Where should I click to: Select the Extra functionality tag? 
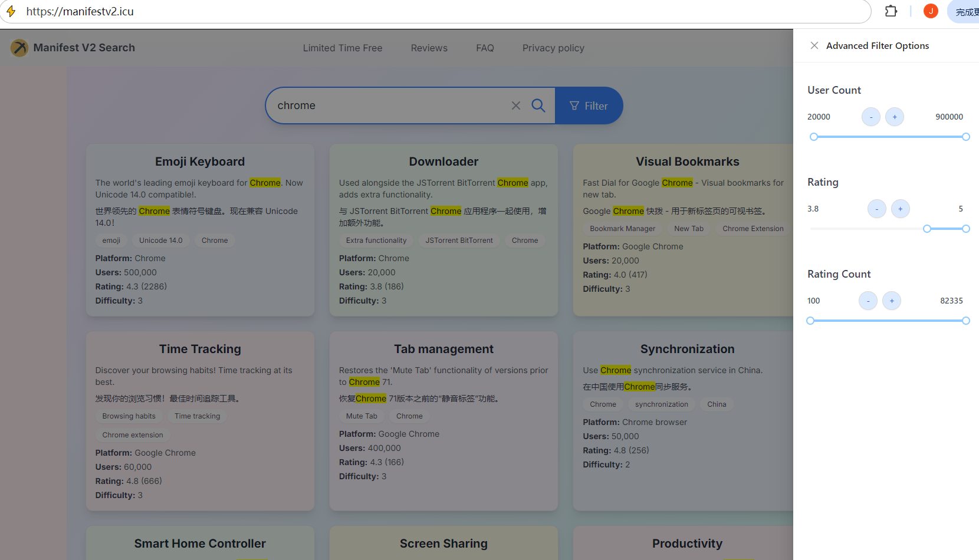point(376,241)
